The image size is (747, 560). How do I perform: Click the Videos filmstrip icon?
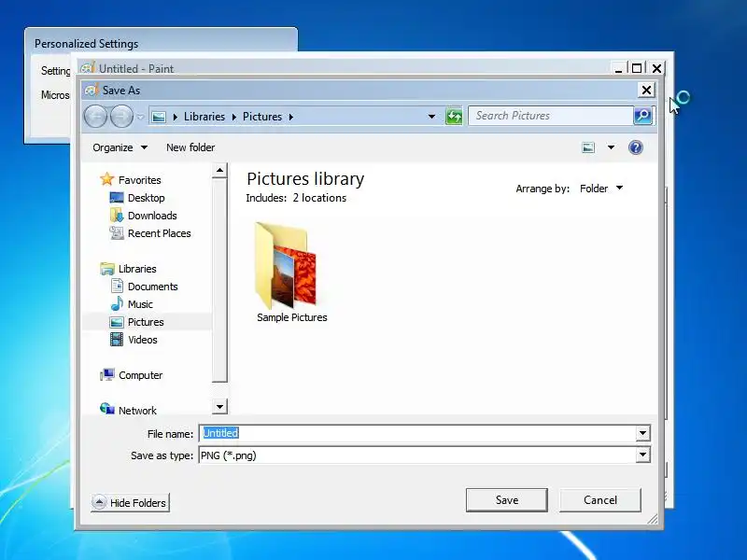117,340
